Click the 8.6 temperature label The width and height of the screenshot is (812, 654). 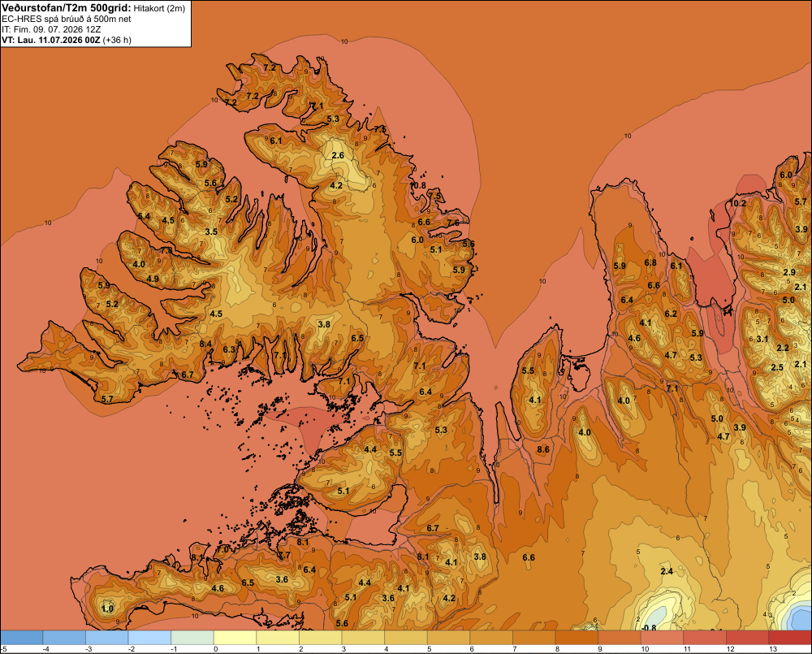(543, 449)
